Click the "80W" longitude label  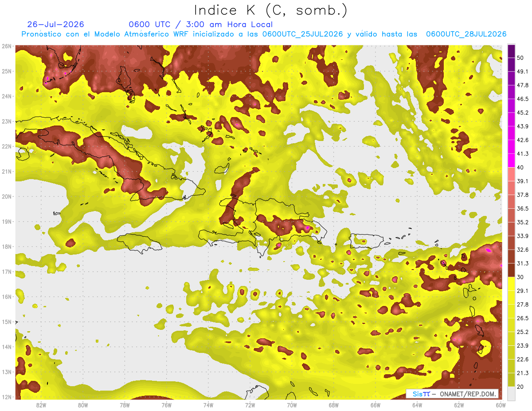83,405
